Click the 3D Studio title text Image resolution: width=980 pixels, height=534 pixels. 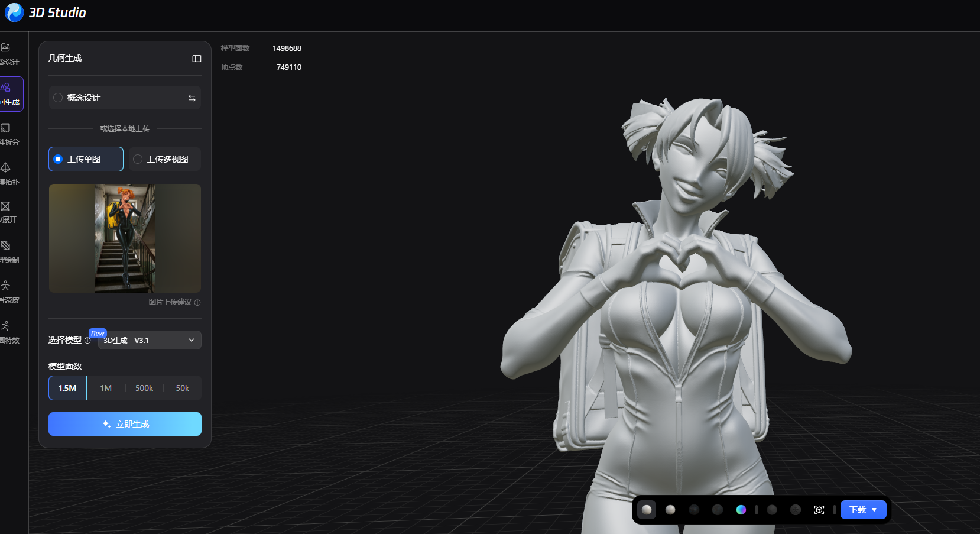(x=57, y=12)
